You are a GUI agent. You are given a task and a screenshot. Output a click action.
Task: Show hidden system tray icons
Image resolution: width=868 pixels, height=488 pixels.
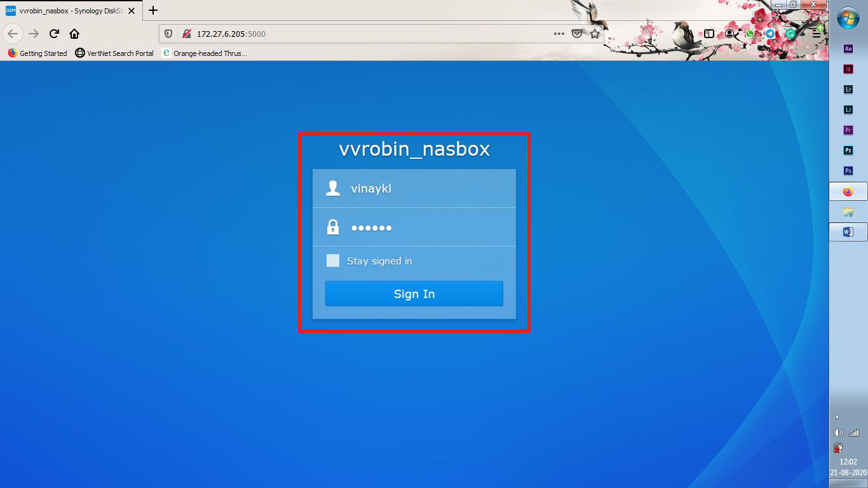[x=837, y=417]
